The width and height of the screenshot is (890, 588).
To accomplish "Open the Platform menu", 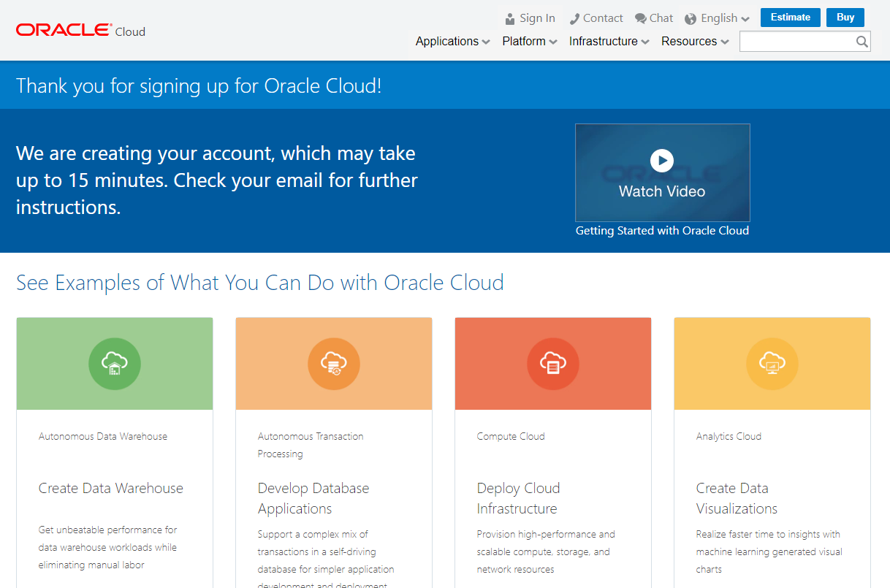I will click(530, 42).
